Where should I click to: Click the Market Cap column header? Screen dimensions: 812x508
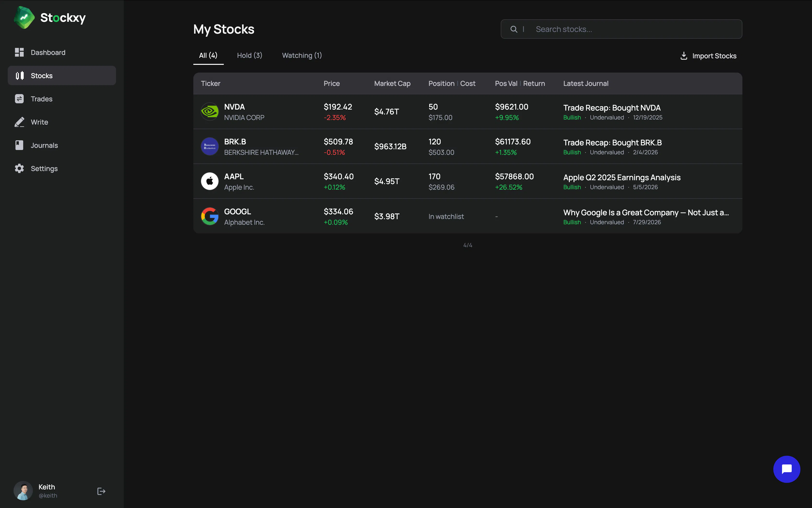point(392,83)
